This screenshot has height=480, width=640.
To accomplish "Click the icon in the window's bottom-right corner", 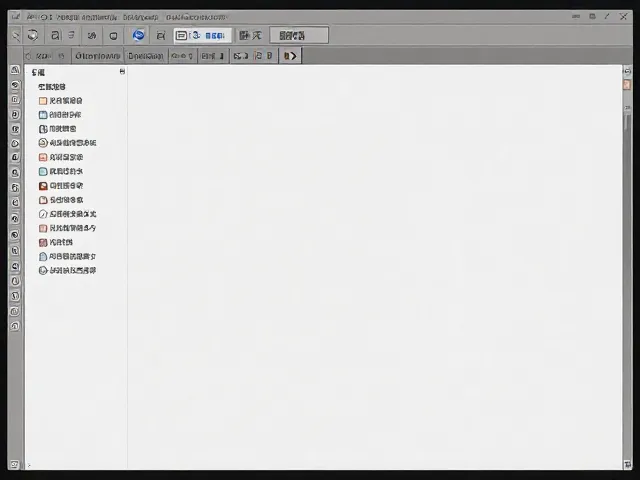I will point(627,464).
